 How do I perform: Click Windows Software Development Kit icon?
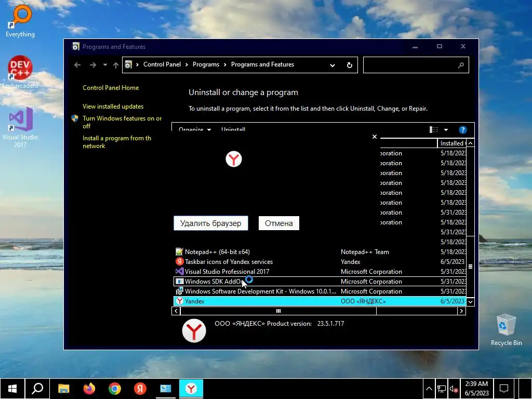tap(179, 291)
